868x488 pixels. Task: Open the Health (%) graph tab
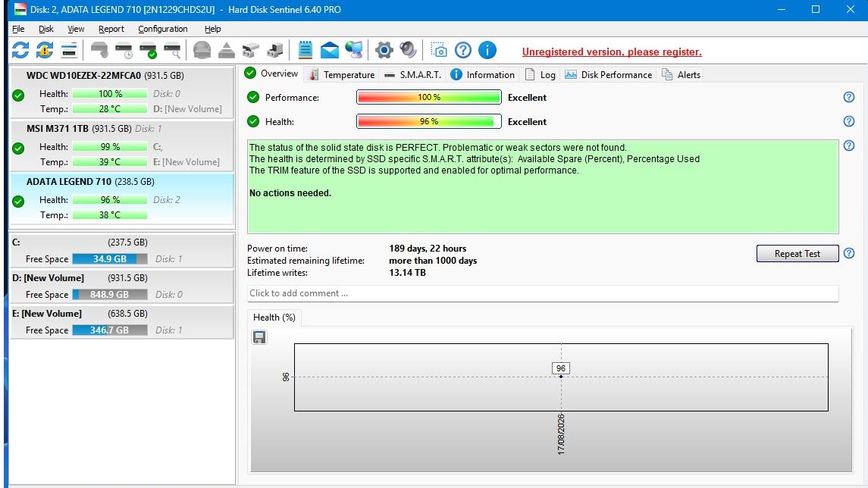274,317
